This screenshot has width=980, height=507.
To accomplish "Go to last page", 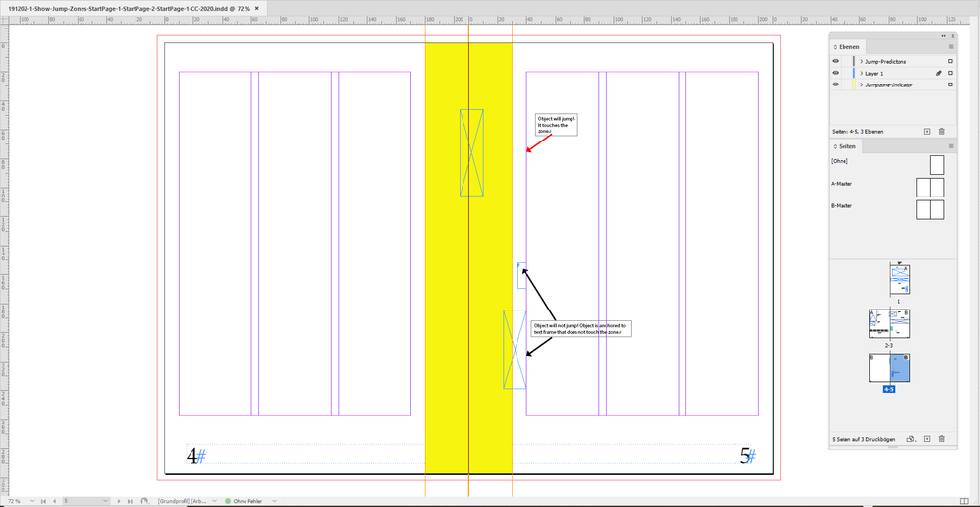I will 130,501.
